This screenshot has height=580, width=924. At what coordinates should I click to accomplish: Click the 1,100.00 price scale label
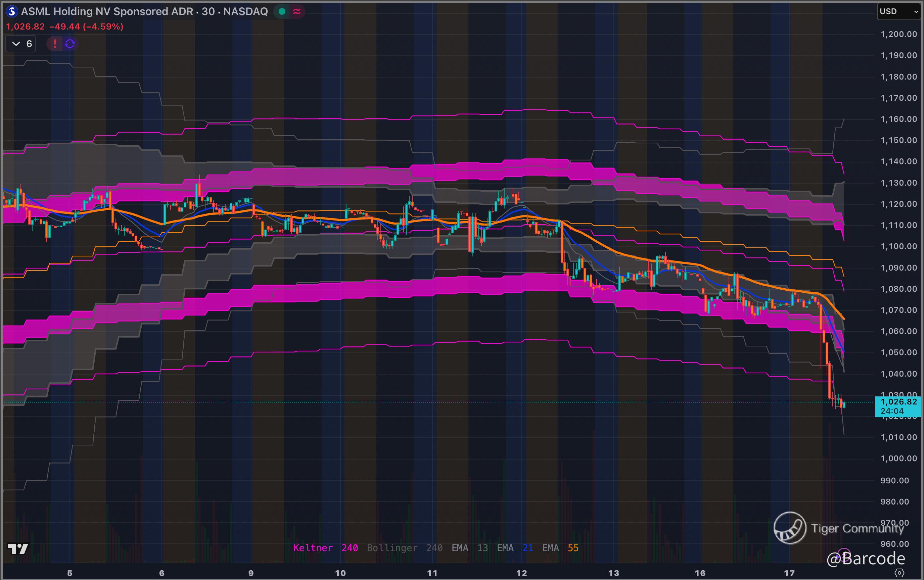tap(898, 246)
